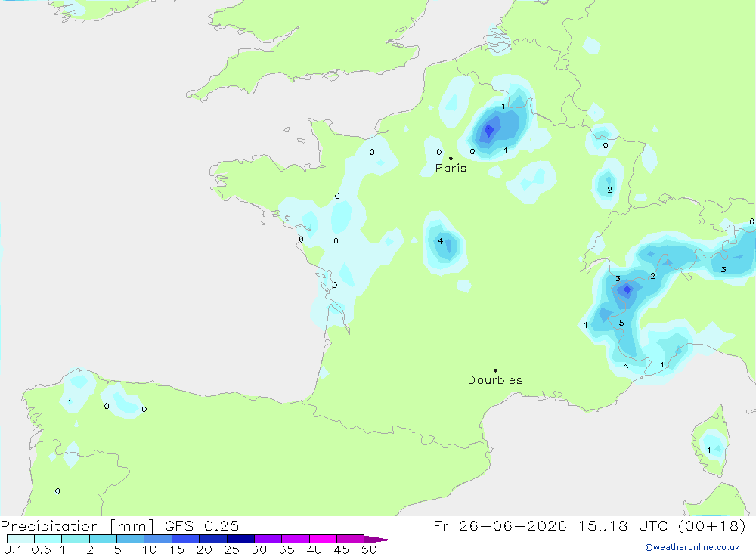Pick the 35–40 mm purple legend swatch

pyautogui.click(x=296, y=539)
